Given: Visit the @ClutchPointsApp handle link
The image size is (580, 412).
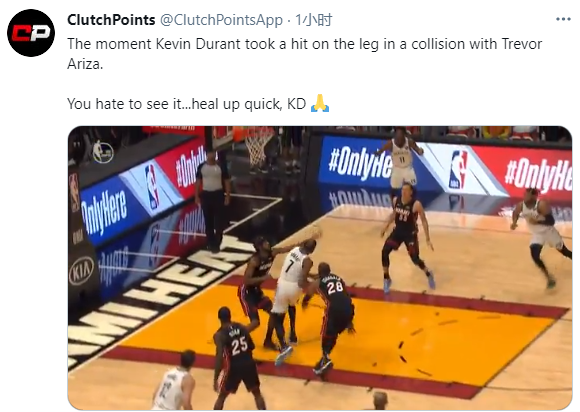Looking at the screenshot, I should pos(221,20).
